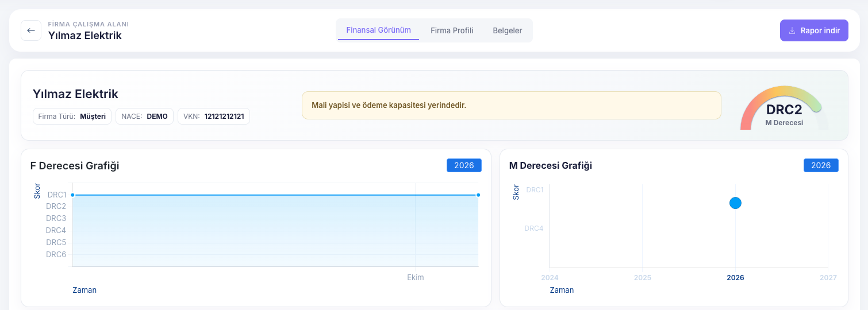
Task: Click the VKN 12121212121 chip
Action: pyautogui.click(x=214, y=117)
